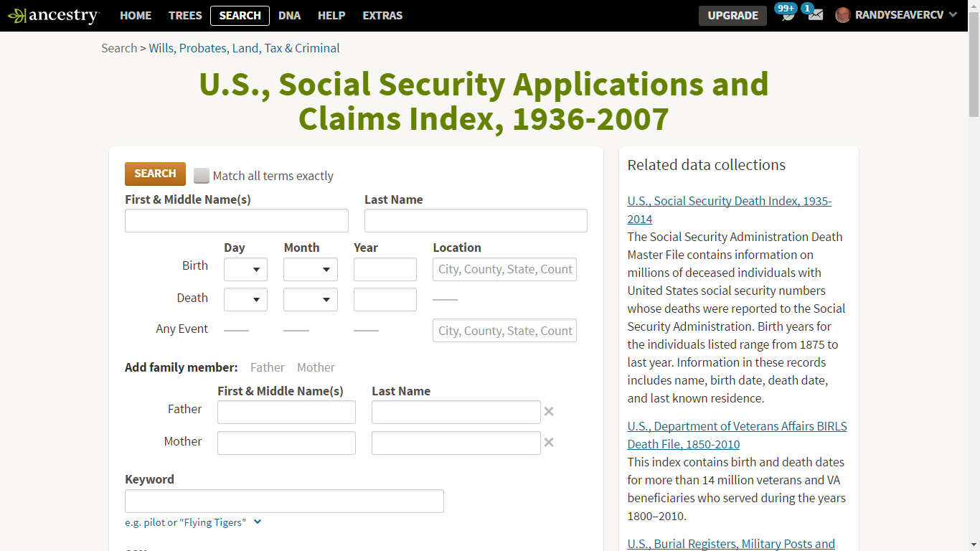This screenshot has height=551, width=980.
Task: Remove the Father row with X icon
Action: [x=549, y=412]
